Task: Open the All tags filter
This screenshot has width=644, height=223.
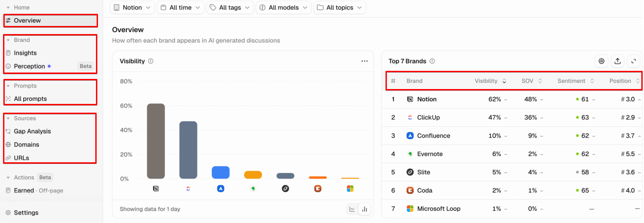Action: pos(230,7)
